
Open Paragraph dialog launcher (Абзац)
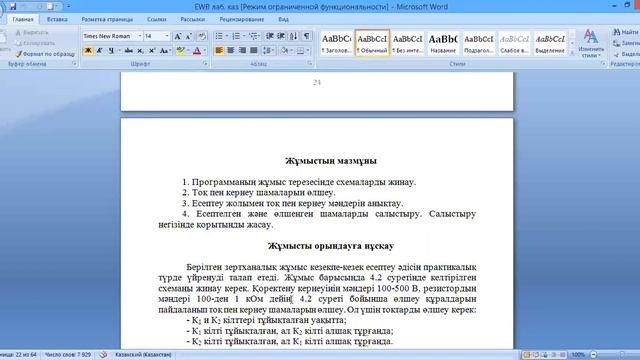pos(310,64)
